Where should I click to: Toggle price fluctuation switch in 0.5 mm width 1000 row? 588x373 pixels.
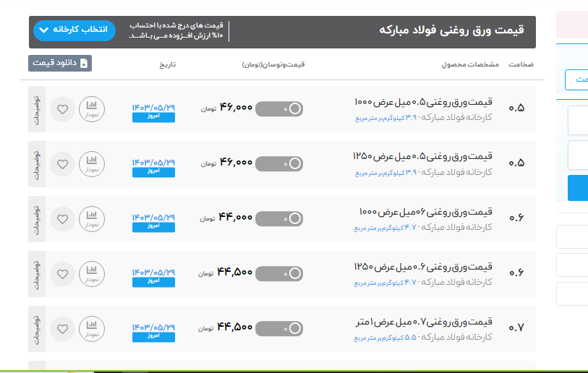(x=279, y=108)
